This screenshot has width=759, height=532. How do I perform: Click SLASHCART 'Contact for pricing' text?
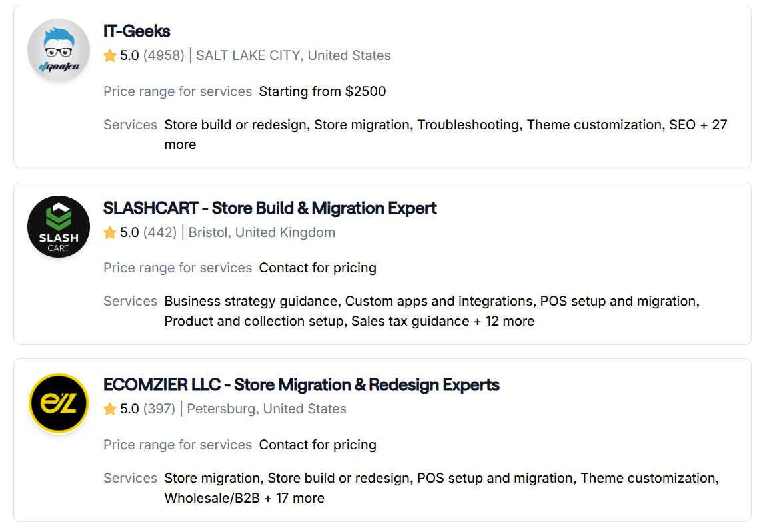pyautogui.click(x=318, y=268)
